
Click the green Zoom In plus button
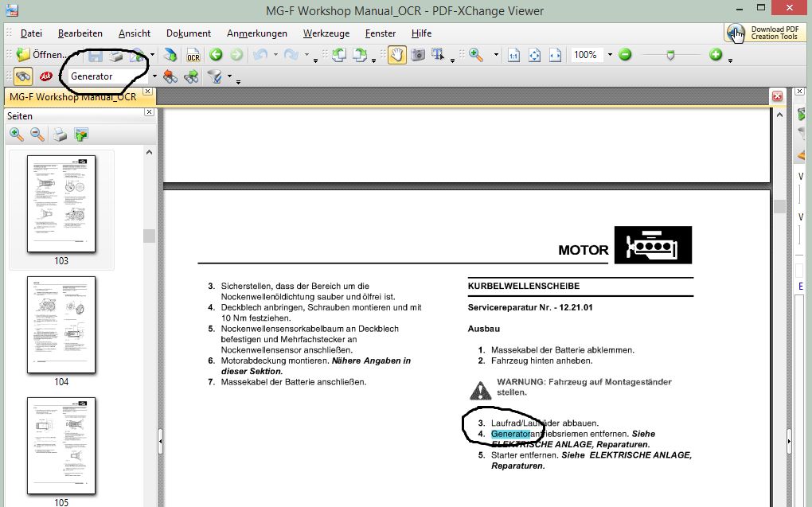coord(716,55)
